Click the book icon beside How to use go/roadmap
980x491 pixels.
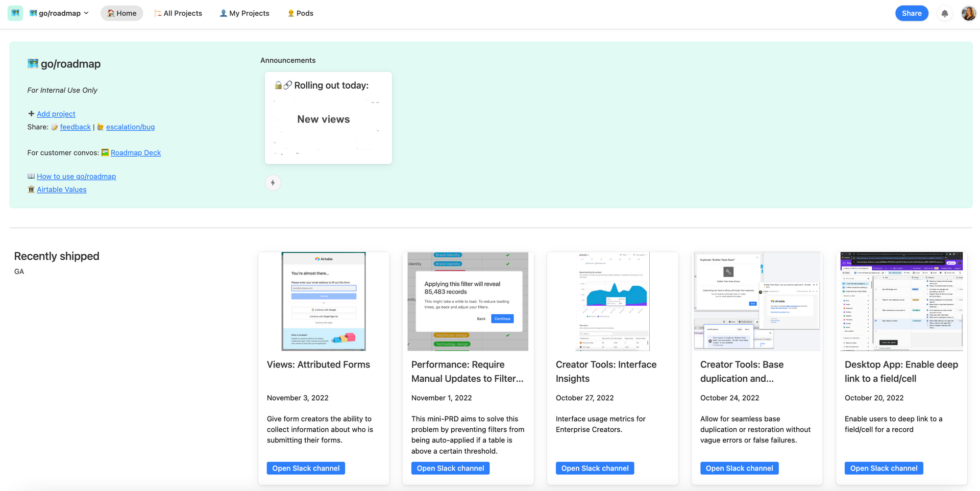click(31, 176)
